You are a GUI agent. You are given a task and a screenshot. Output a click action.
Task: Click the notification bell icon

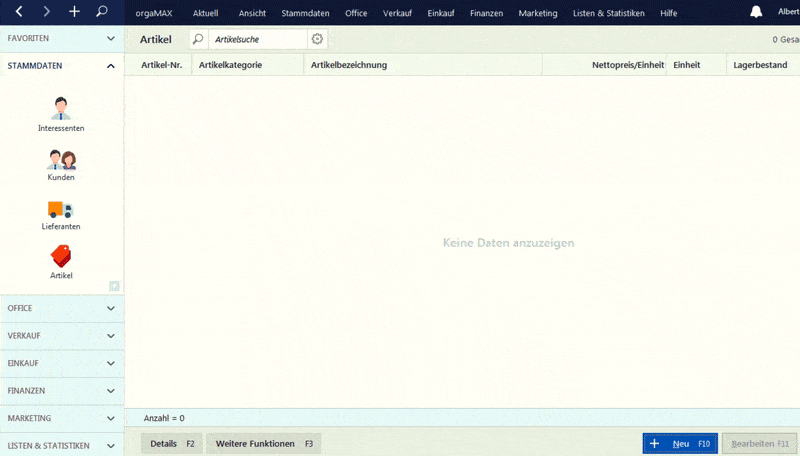point(756,12)
